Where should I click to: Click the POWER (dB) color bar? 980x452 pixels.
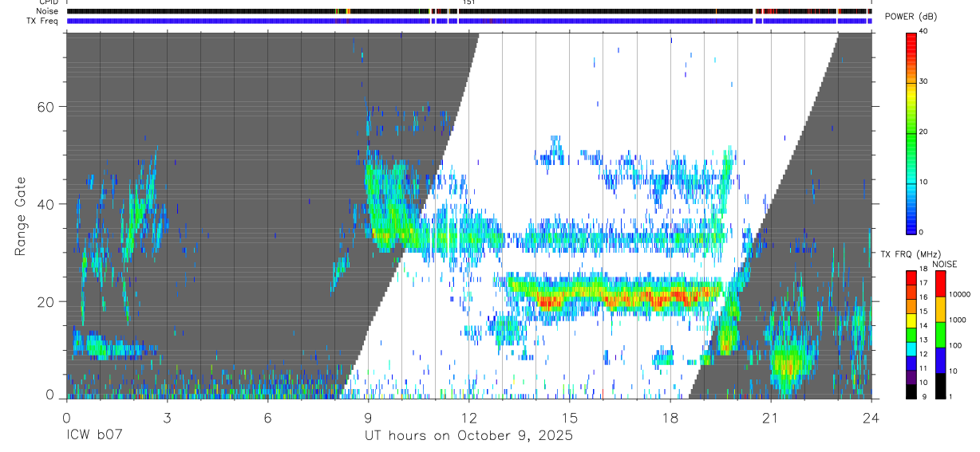click(x=911, y=132)
